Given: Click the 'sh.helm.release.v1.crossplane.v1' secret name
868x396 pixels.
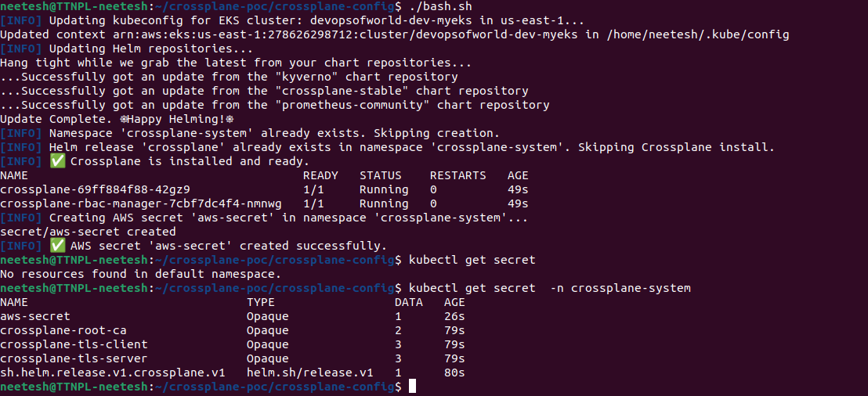Looking at the screenshot, I should click(112, 373).
